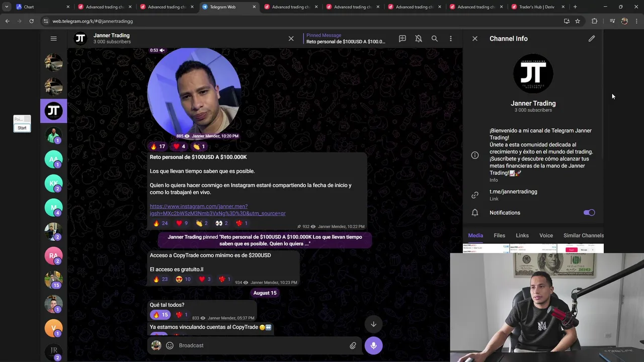Go back in browser history

(x=8, y=21)
